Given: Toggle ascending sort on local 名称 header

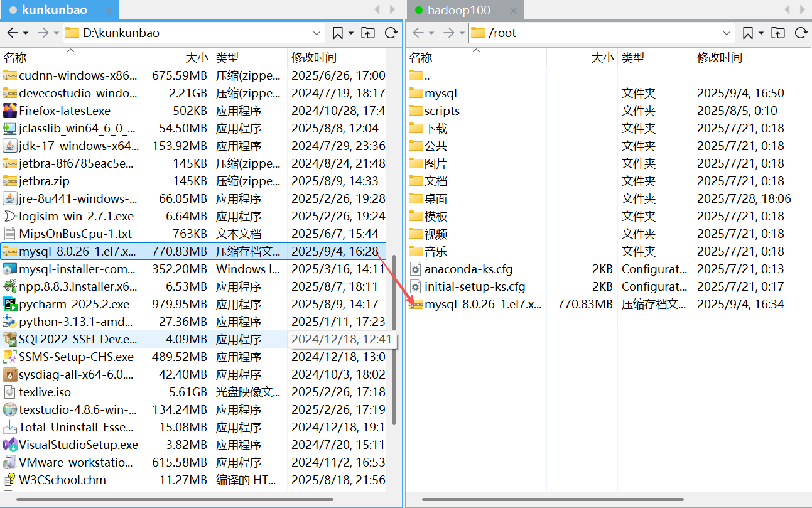Looking at the screenshot, I should [15, 57].
